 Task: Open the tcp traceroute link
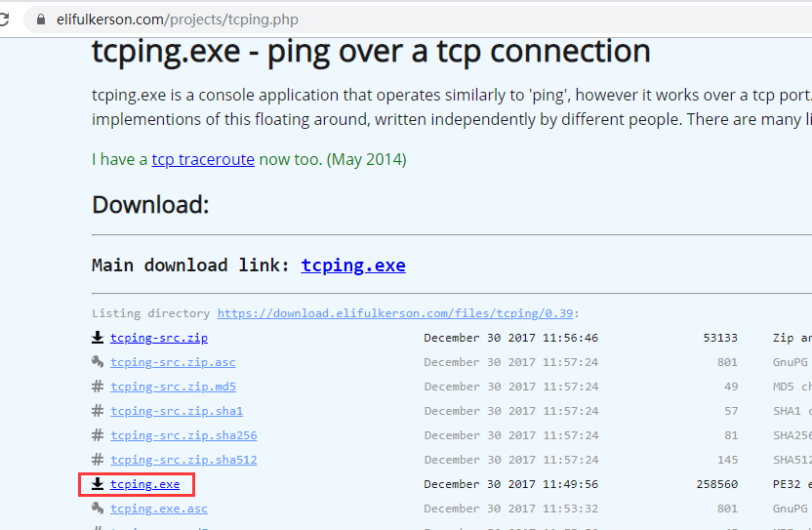[203, 159]
